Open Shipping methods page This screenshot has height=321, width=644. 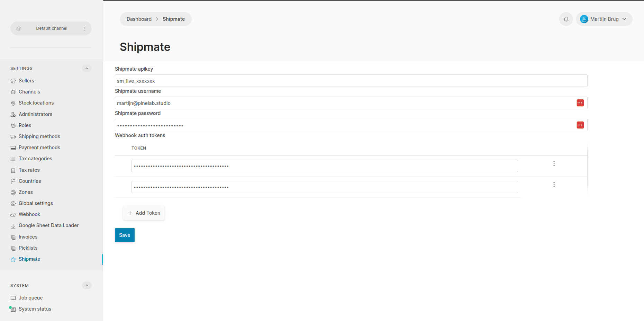click(39, 136)
